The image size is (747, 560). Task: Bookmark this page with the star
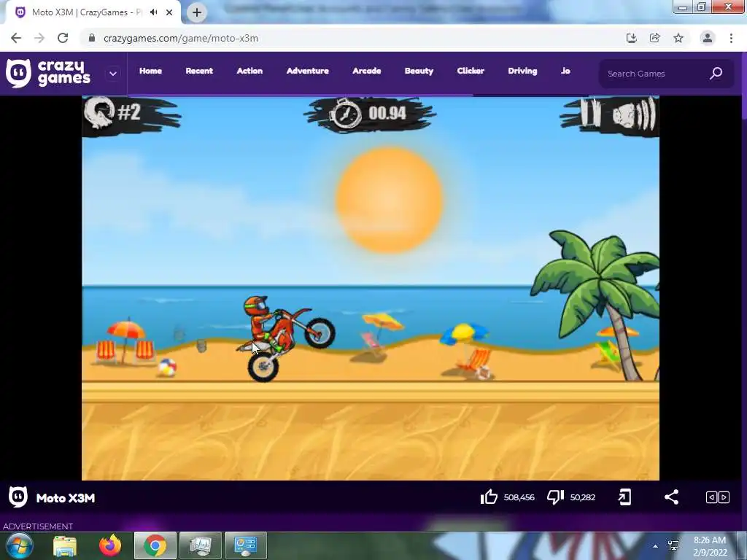tap(678, 38)
